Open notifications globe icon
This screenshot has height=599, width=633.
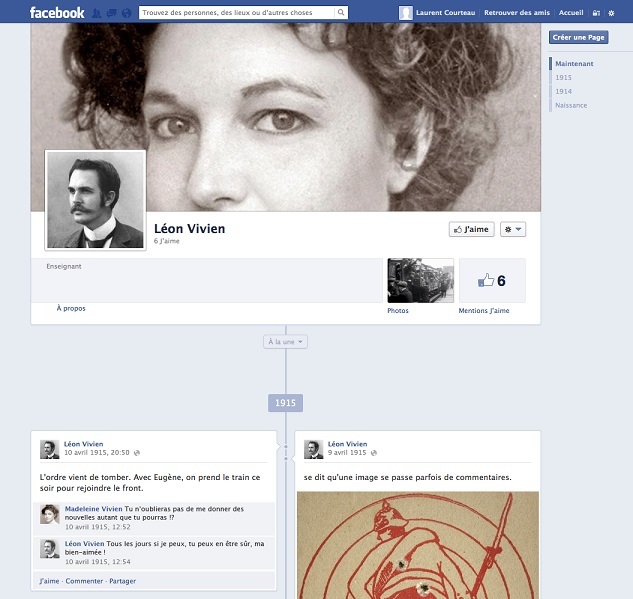[125, 13]
